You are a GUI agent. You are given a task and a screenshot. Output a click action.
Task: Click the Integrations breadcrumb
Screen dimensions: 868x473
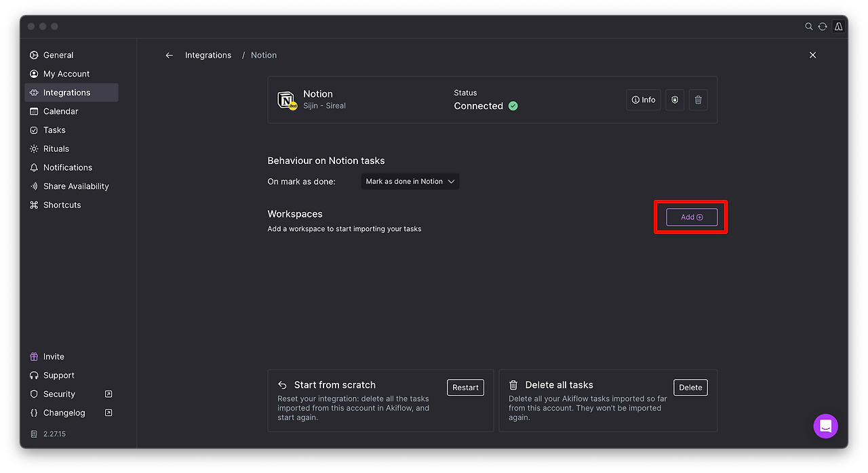(x=208, y=56)
